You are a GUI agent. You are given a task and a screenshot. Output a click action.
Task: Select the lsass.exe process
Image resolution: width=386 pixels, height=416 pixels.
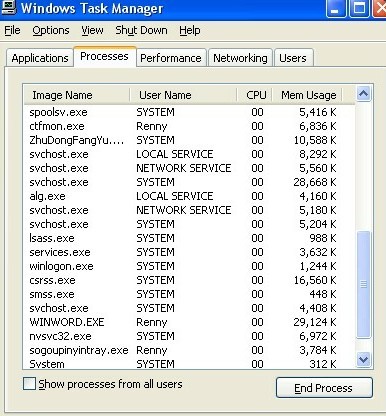(189, 238)
